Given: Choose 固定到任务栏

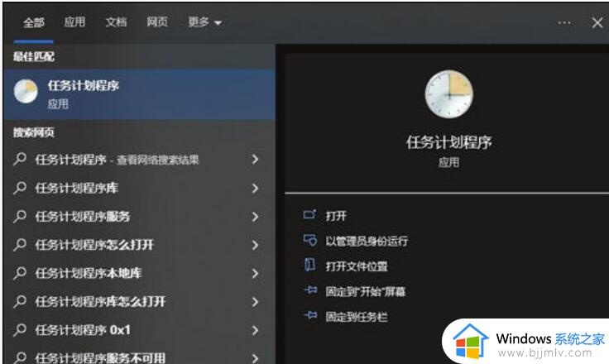Looking at the screenshot, I should pyautogui.click(x=357, y=317).
